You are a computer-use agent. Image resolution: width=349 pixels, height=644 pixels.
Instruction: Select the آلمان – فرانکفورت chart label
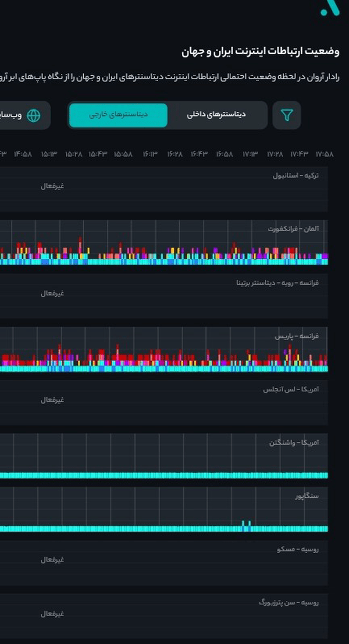pos(293,229)
